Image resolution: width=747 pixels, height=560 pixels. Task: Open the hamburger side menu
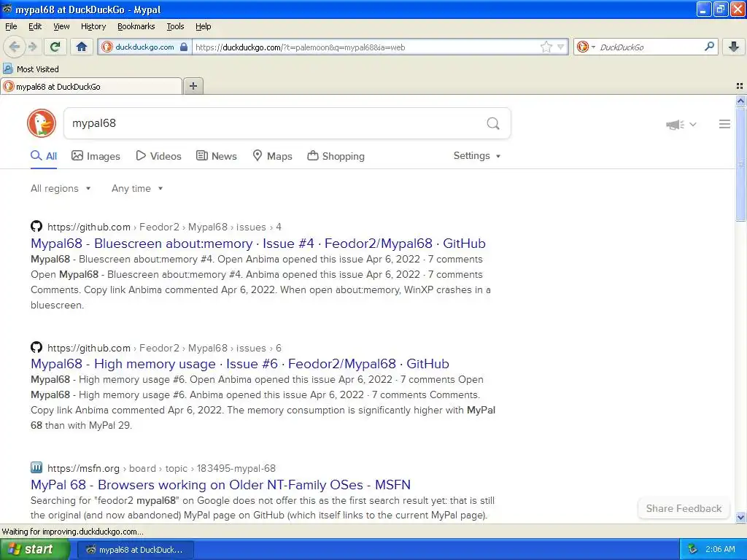click(x=724, y=124)
